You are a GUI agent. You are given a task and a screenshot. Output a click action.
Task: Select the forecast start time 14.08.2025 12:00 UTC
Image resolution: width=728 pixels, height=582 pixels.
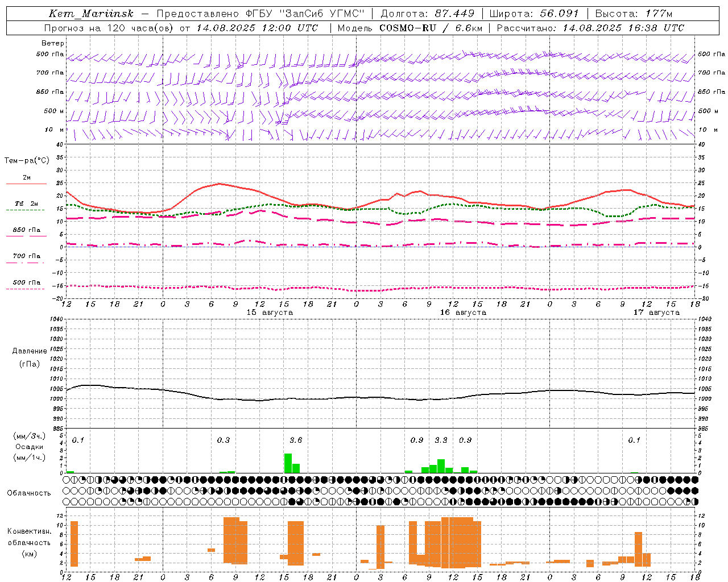(257, 28)
